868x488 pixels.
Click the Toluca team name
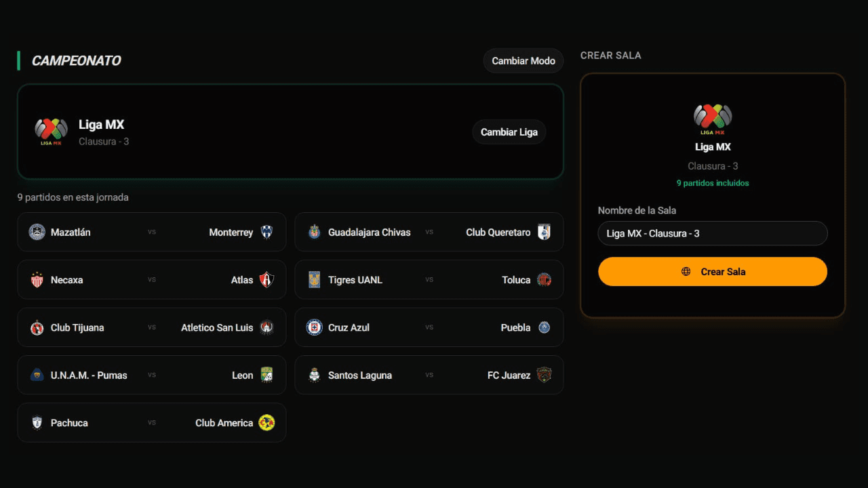pos(516,280)
